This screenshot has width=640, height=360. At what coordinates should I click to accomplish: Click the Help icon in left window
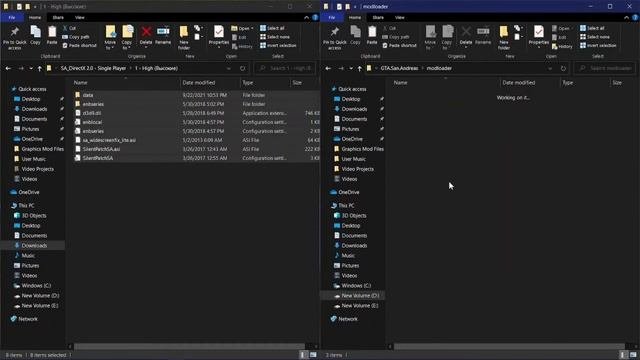(x=315, y=18)
